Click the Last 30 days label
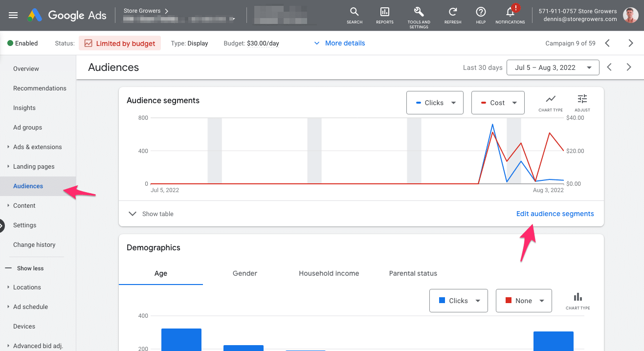The height and width of the screenshot is (351, 644). [483, 67]
